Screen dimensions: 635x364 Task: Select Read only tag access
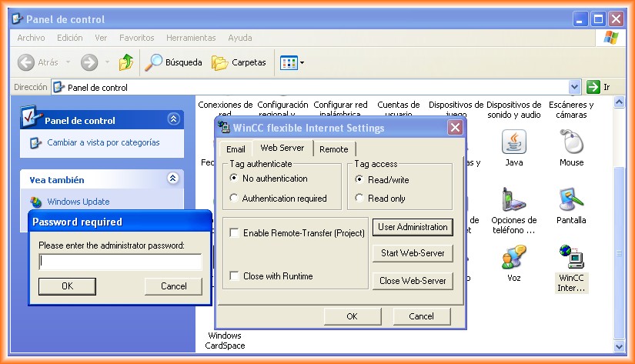tap(359, 199)
